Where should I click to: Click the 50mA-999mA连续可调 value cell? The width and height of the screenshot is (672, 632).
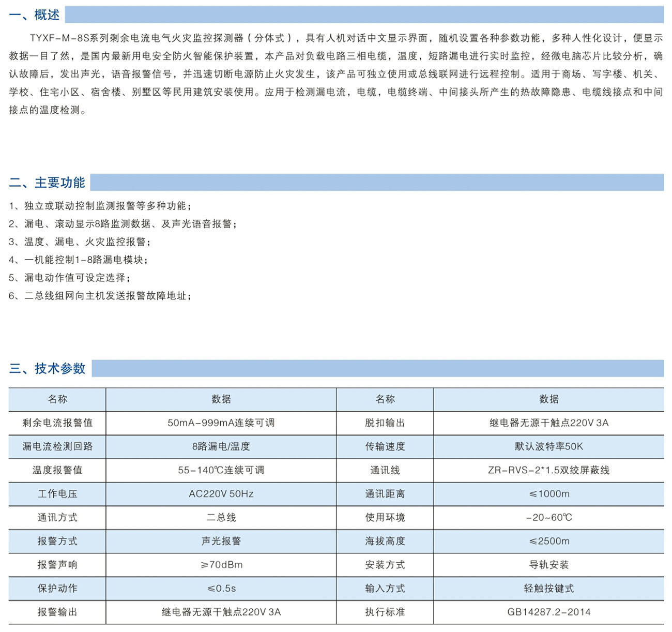[221, 423]
